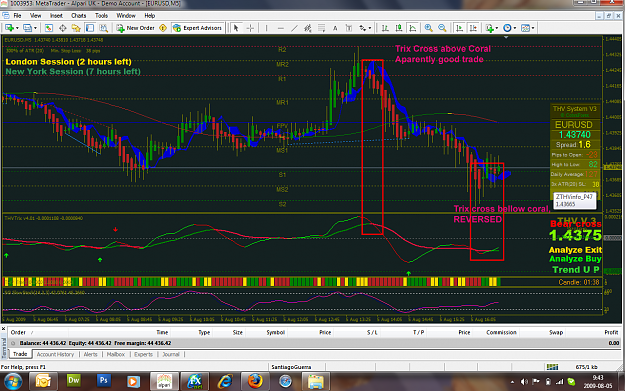Screen dimensions: 625x391
Task: Open MetaEditor yellow diamond icon
Action: point(163,28)
